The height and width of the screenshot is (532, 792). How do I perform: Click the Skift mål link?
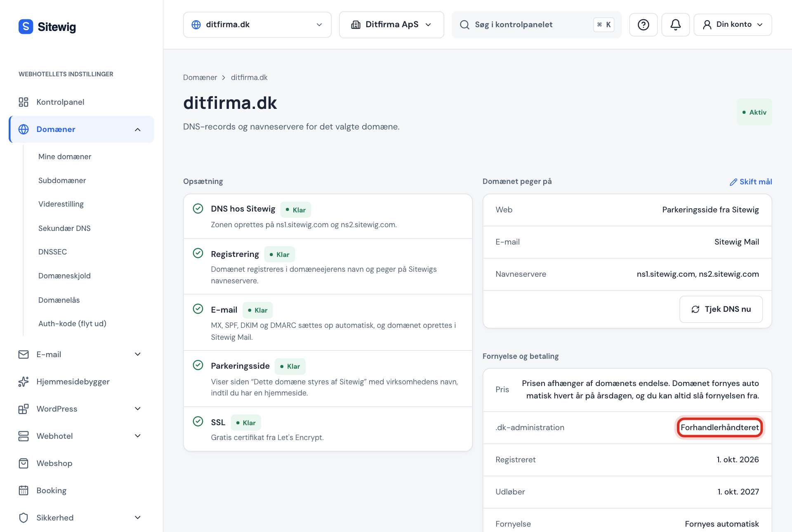click(751, 182)
